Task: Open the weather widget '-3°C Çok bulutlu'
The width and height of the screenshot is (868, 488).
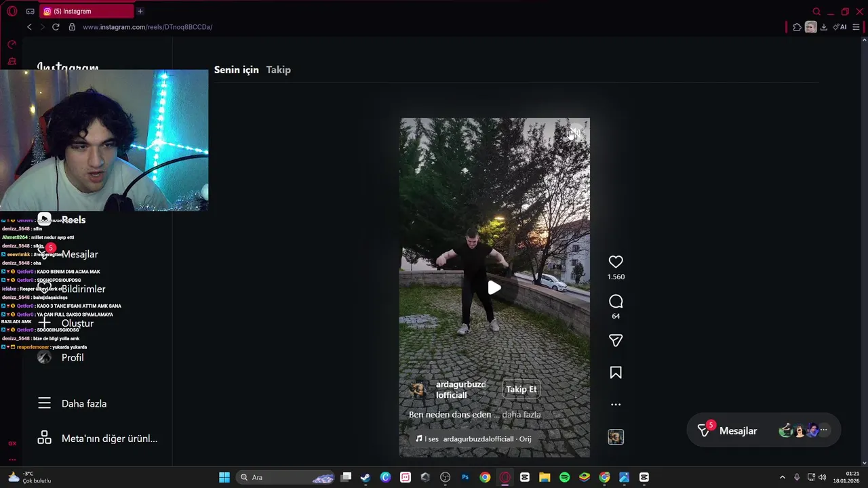Action: [x=30, y=477]
